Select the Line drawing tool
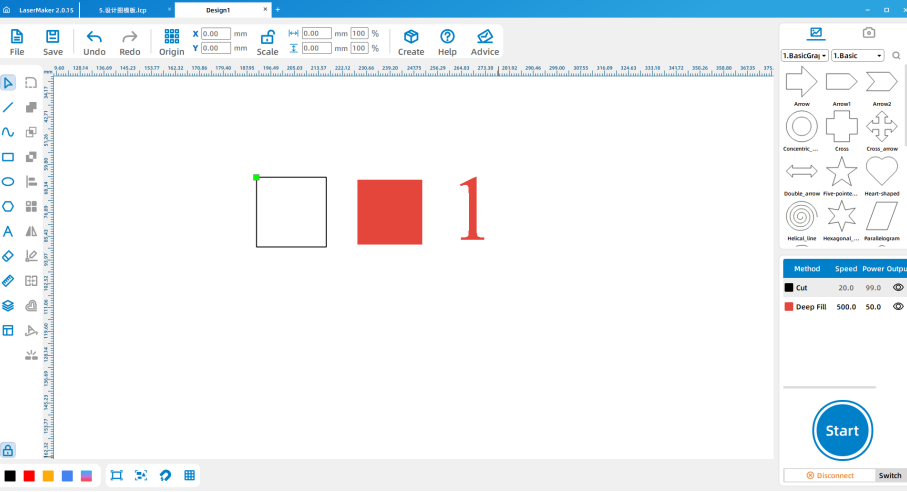The height and width of the screenshot is (492, 907). pos(8,107)
